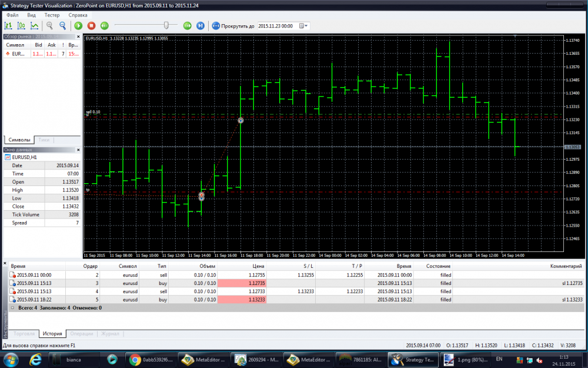The image size is (588, 368).
Task: Switch chart to bar chart mode
Action: 8,26
